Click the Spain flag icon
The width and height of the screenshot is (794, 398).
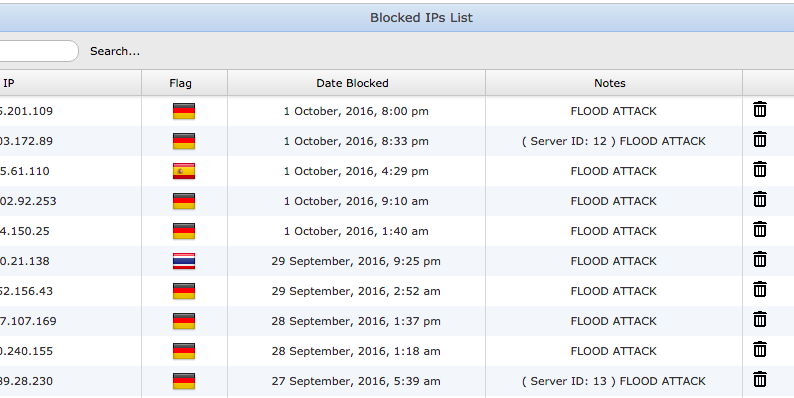click(x=184, y=171)
